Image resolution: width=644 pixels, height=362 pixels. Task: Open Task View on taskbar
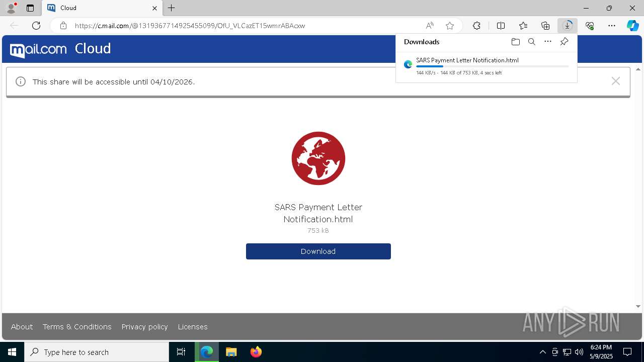tap(181, 352)
